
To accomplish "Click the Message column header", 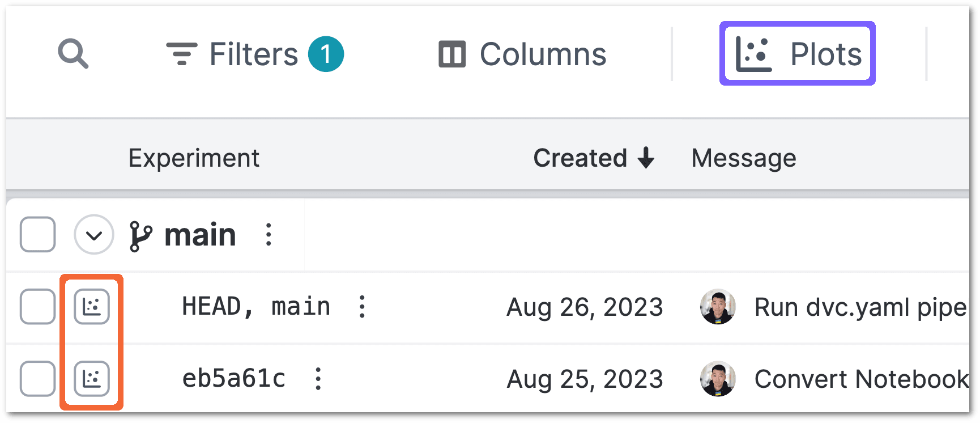I will click(x=744, y=158).
